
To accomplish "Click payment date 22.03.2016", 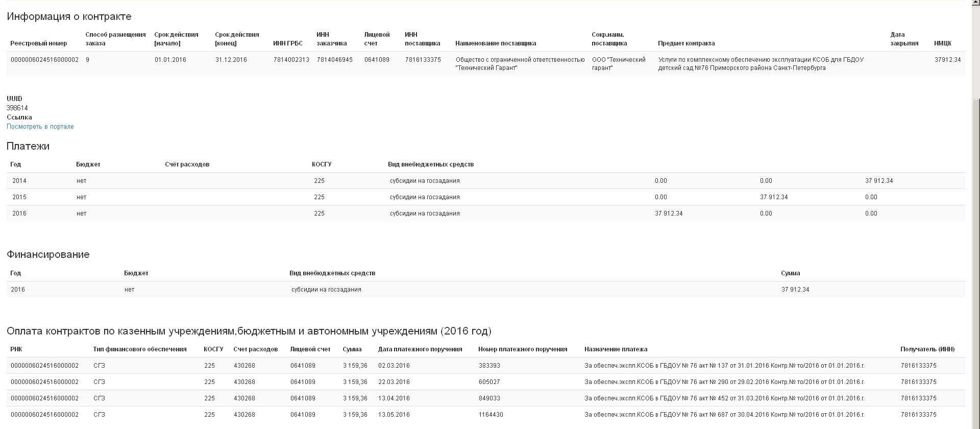I will pyautogui.click(x=394, y=382).
